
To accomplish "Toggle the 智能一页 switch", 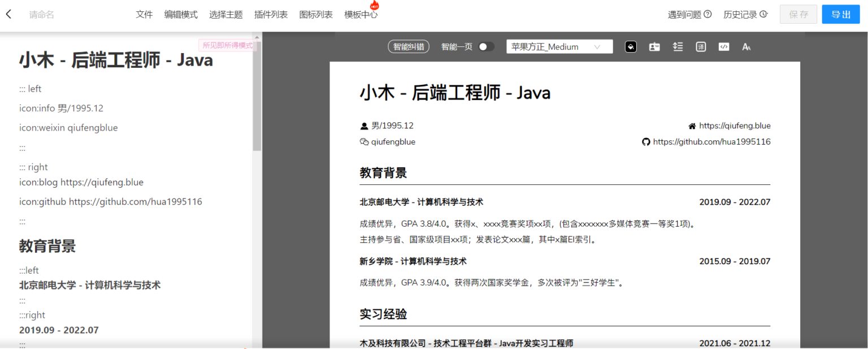I will coord(485,47).
